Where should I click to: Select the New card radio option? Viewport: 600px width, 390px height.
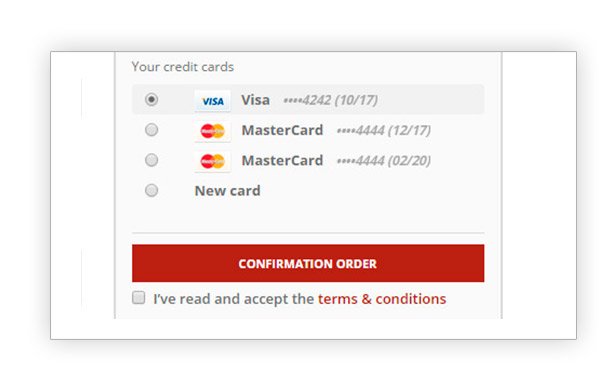point(152,190)
